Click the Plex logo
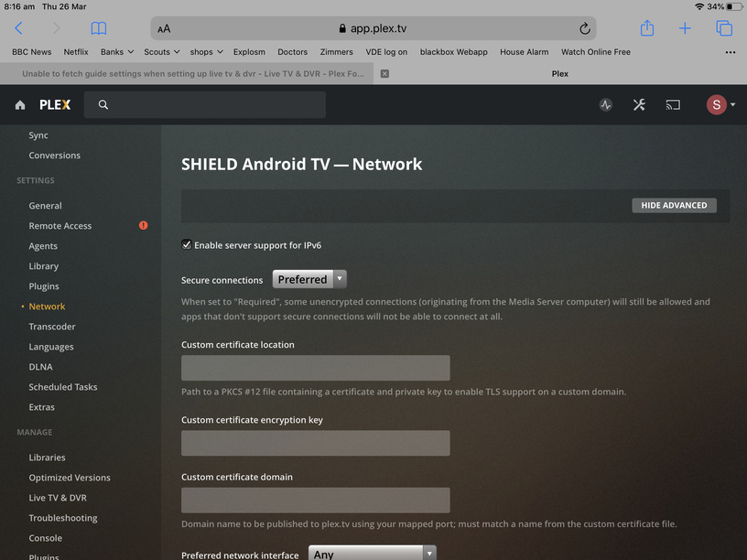Viewport: 747px width, 560px height. [x=55, y=104]
